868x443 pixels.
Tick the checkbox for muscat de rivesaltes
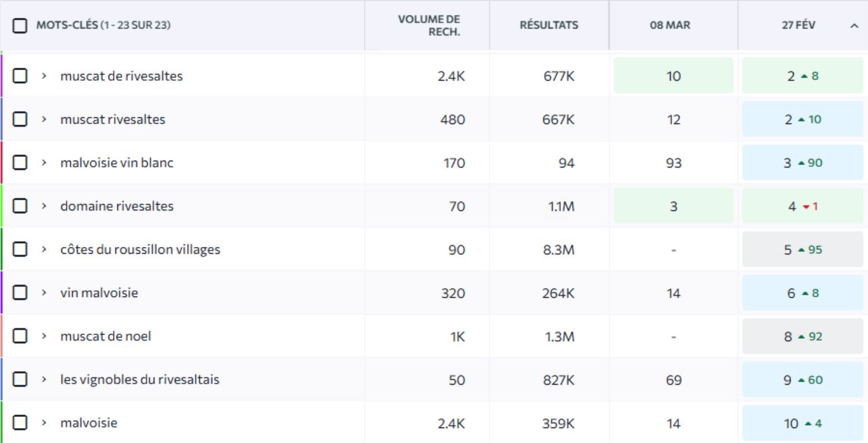pos(20,76)
